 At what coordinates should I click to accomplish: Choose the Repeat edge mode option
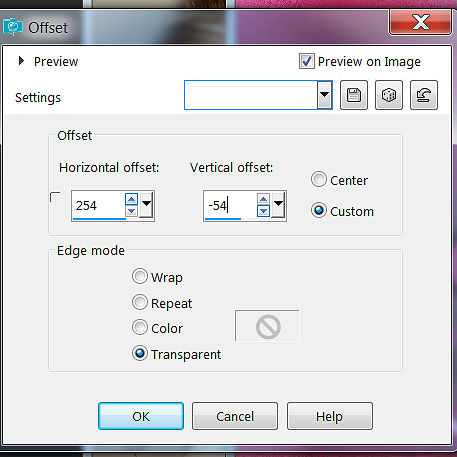140,302
